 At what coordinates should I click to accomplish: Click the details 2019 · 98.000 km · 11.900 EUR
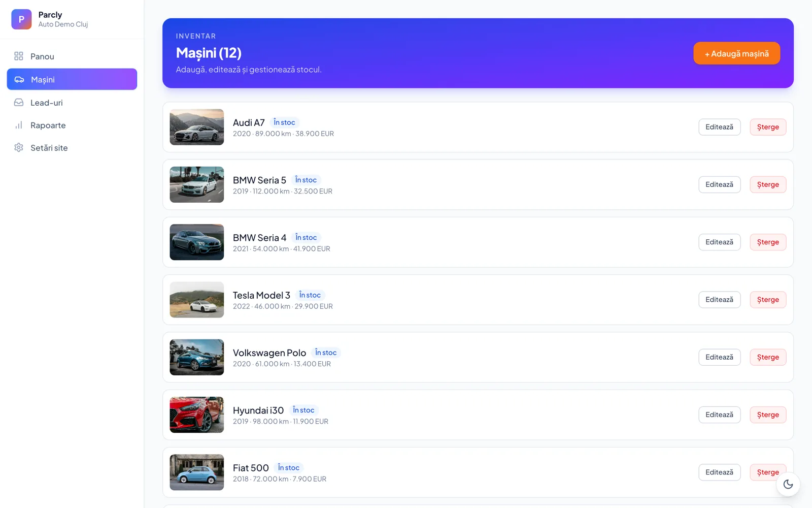281,421
